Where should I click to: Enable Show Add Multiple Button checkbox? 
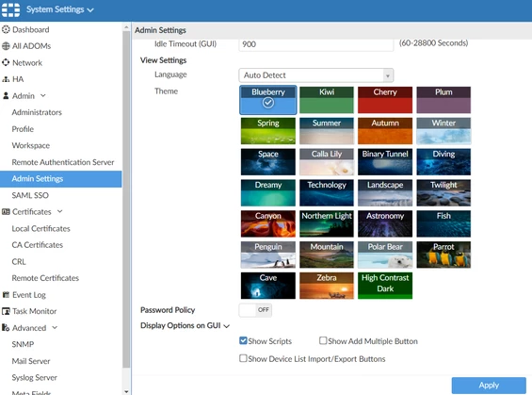323,340
